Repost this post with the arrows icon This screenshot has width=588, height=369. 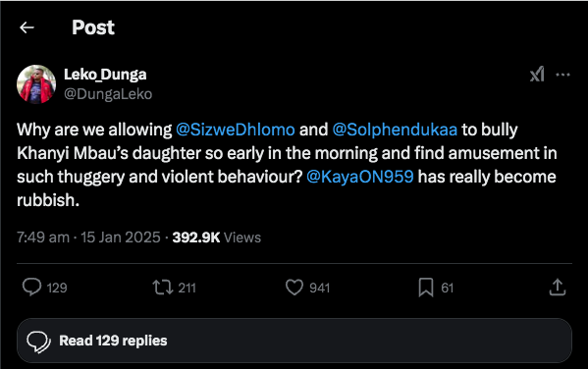[x=163, y=288]
